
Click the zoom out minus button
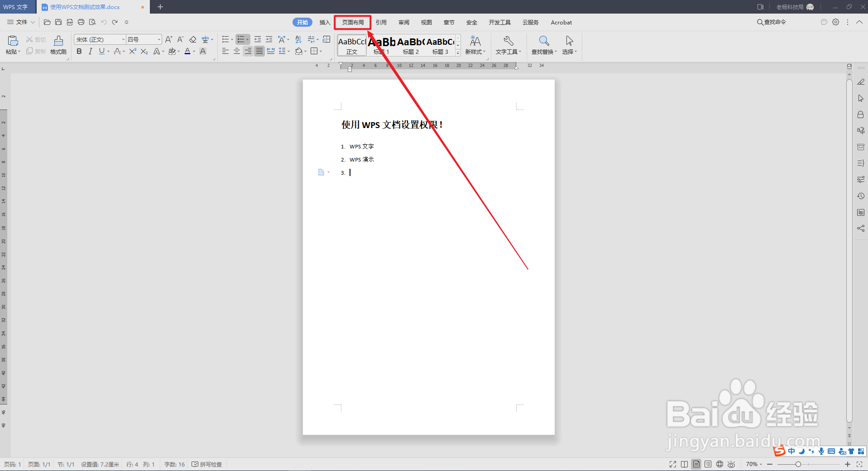click(770, 464)
